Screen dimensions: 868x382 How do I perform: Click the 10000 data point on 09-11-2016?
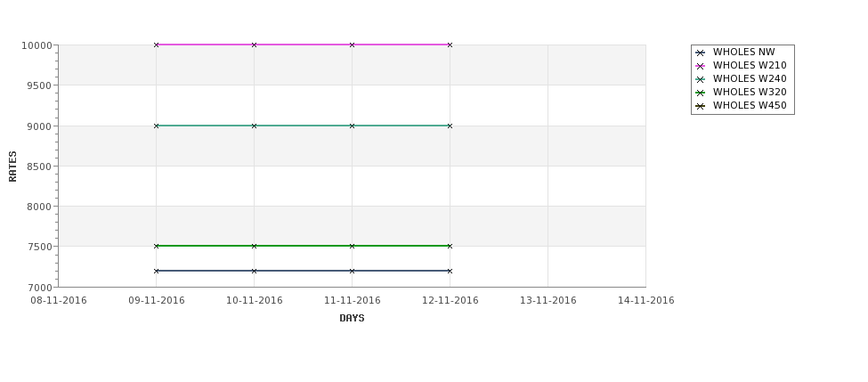click(x=157, y=45)
